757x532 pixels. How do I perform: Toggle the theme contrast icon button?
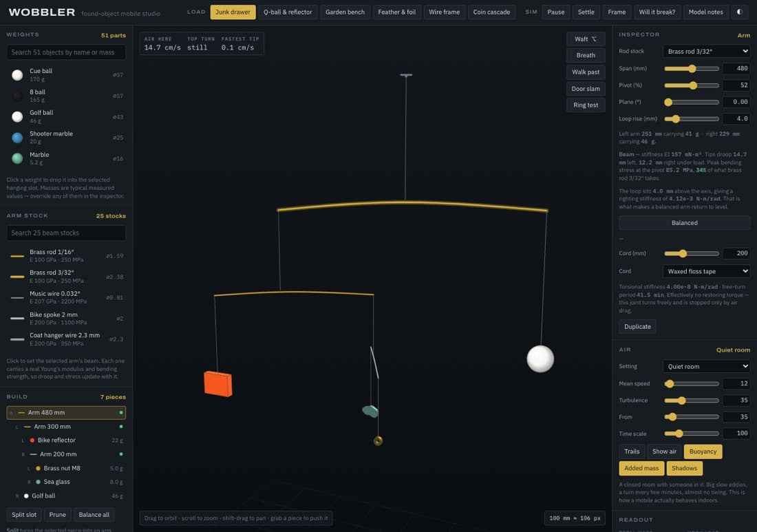click(739, 12)
